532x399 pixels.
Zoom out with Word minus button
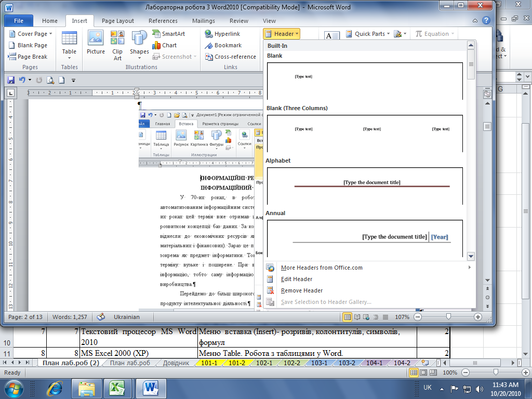418,317
